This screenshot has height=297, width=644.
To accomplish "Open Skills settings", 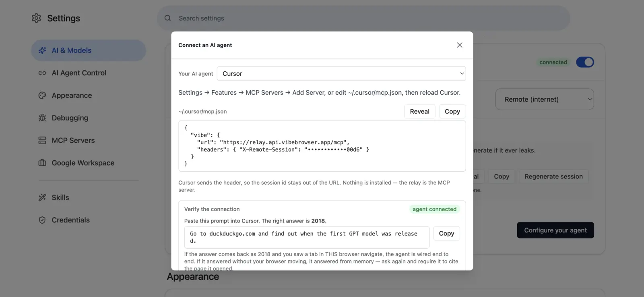I will [x=88, y=197].
